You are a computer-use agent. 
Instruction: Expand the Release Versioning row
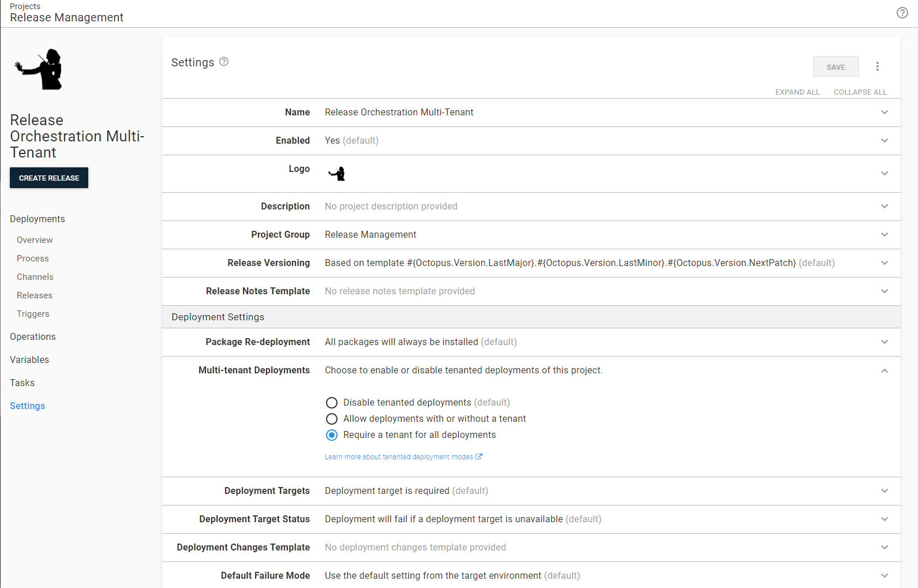(x=885, y=263)
